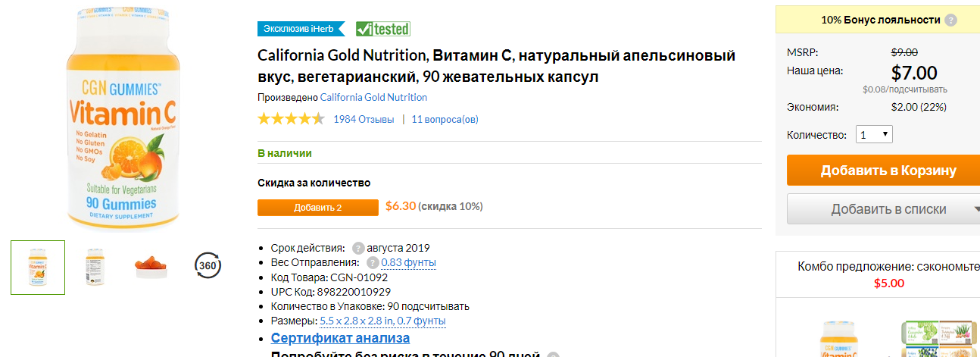The height and width of the screenshot is (357, 980).
Task: Open the Количество quantity dropdown
Action: (874, 135)
